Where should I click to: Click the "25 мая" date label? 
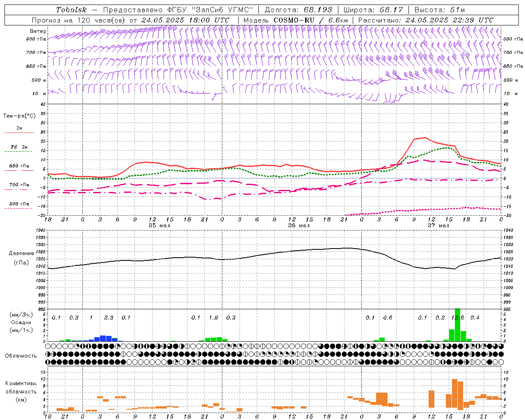click(159, 226)
